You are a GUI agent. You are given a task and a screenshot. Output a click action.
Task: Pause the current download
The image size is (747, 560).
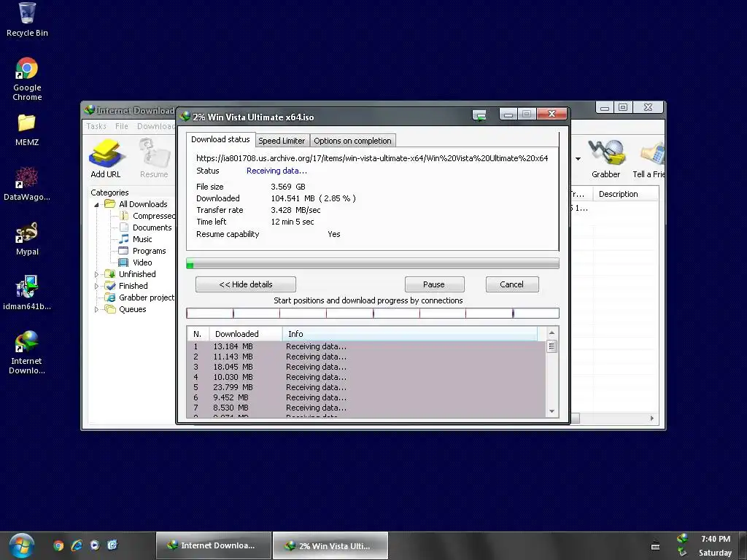[x=434, y=284]
